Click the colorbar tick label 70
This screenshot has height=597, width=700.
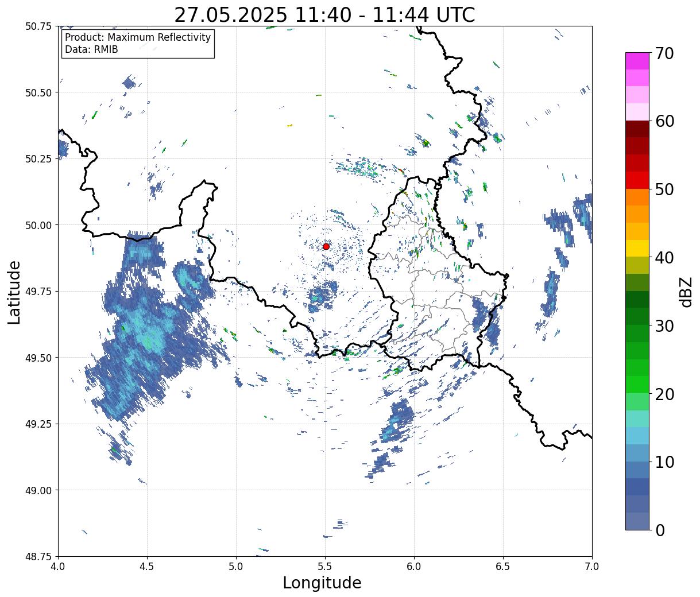tap(665, 53)
